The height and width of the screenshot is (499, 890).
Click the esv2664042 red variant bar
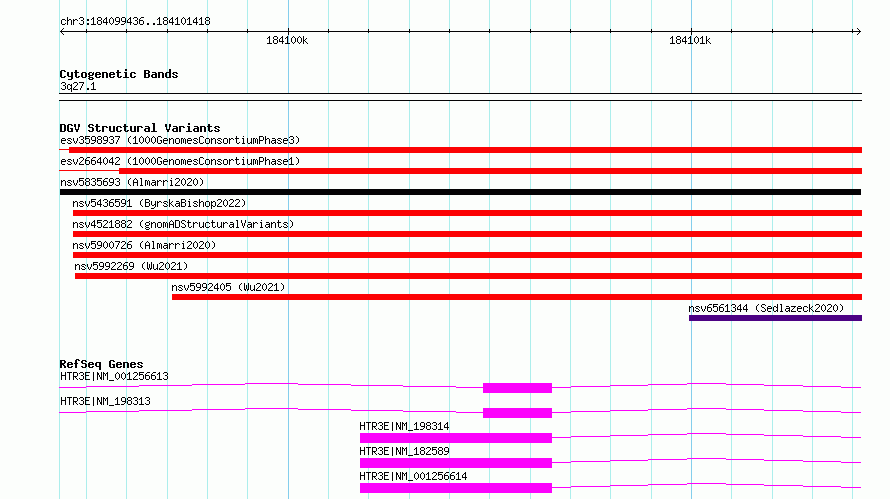pos(490,171)
